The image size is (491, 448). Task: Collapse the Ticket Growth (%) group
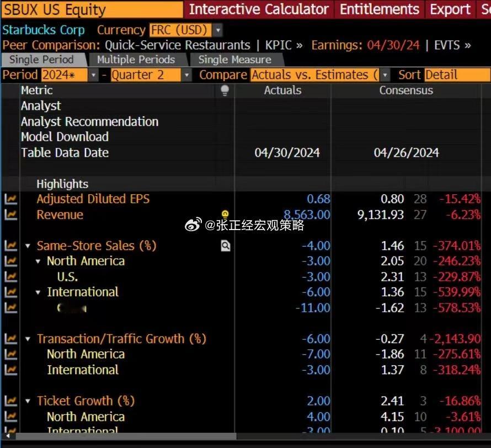click(x=28, y=401)
